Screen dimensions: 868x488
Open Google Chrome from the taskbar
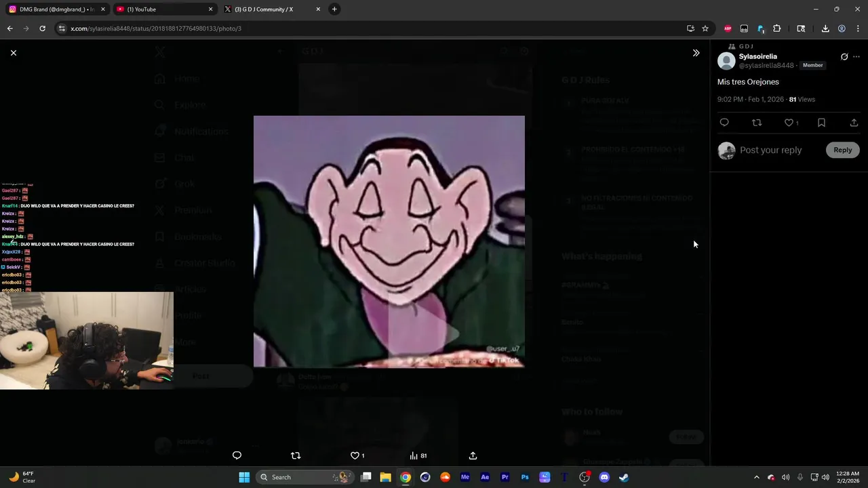405,477
